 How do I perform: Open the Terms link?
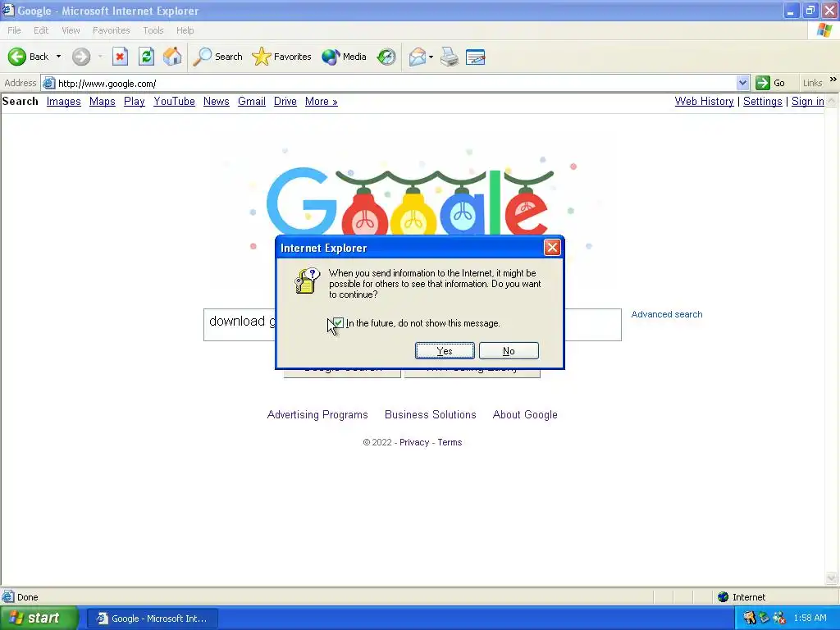450,442
